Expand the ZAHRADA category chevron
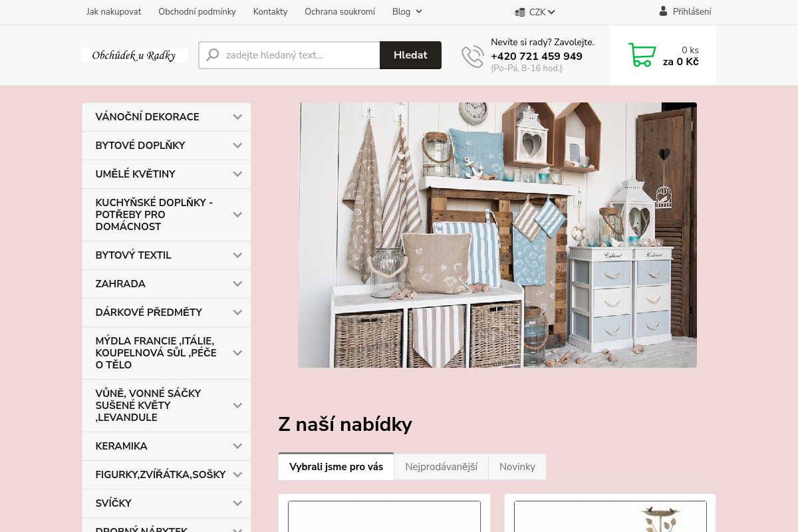Screen dimensions: 798x532 click(237, 284)
